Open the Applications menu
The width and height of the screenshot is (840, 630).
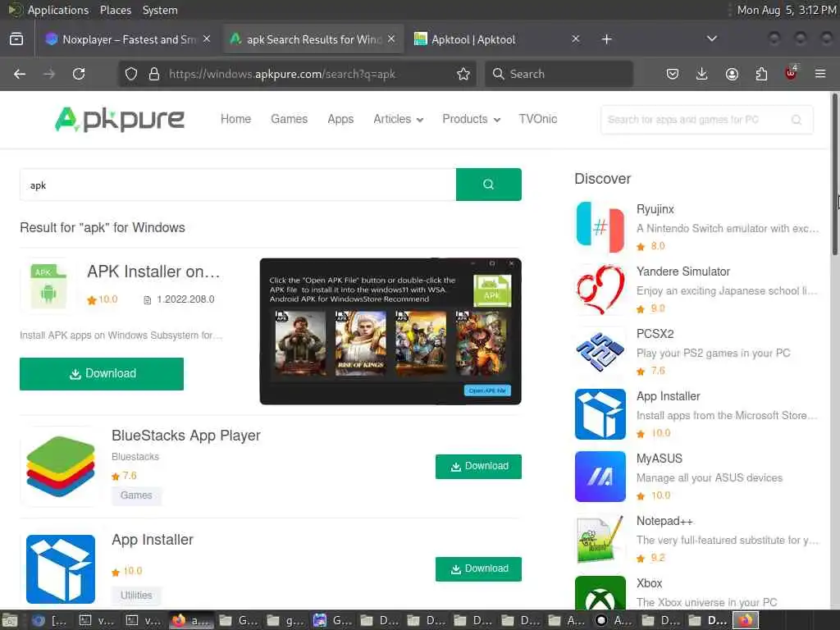(58, 10)
